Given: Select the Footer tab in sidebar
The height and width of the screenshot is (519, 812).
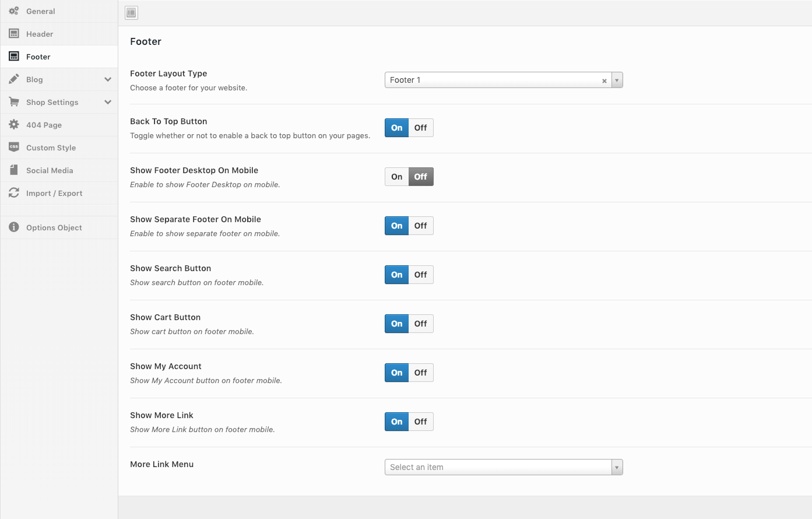Looking at the screenshot, I should [x=38, y=57].
